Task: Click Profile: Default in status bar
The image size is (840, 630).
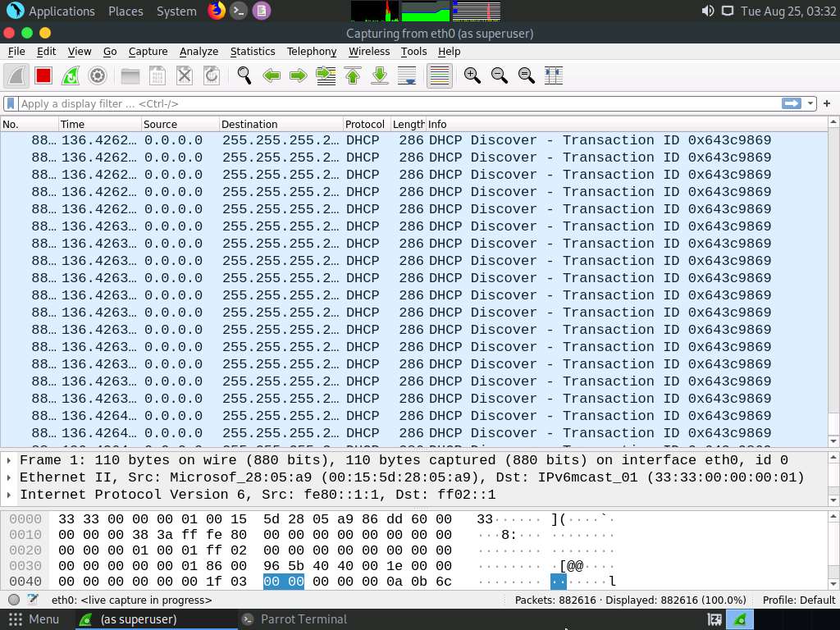Action: coord(798,600)
